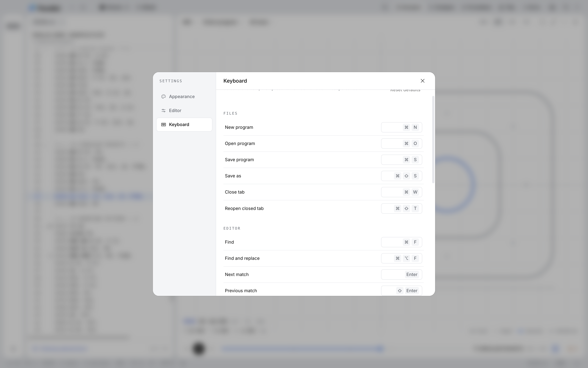The width and height of the screenshot is (588, 368).
Task: Open the Editor settings section
Action: point(184,111)
